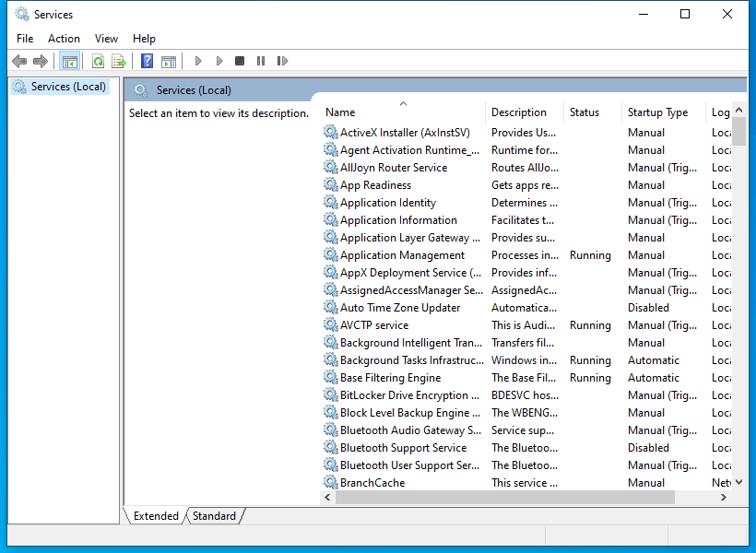Click the second green Start Service icon
Image resolution: width=756 pixels, height=553 pixels.
(219, 61)
